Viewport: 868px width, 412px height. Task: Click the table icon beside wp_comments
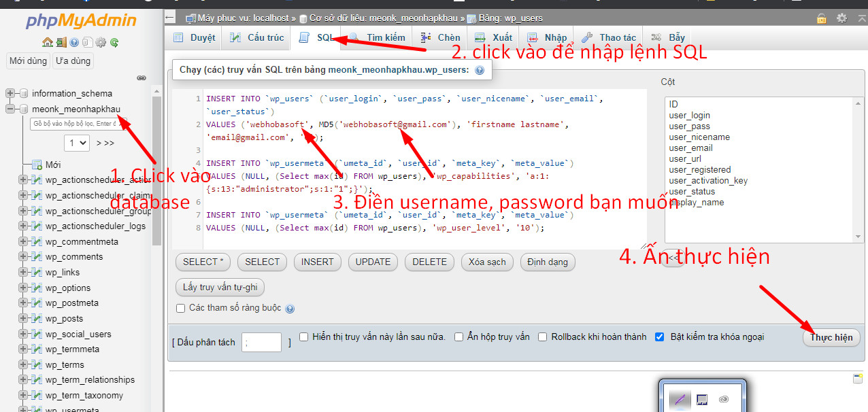tap(37, 257)
